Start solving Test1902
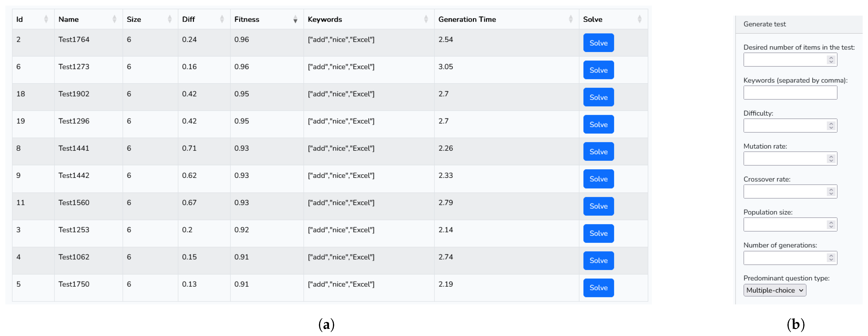The image size is (868, 336). click(598, 97)
